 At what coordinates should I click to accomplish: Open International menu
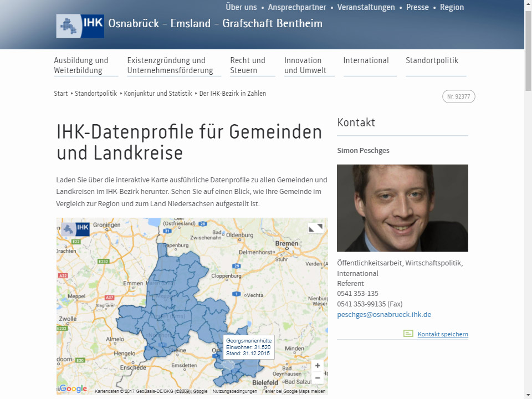tap(370, 65)
